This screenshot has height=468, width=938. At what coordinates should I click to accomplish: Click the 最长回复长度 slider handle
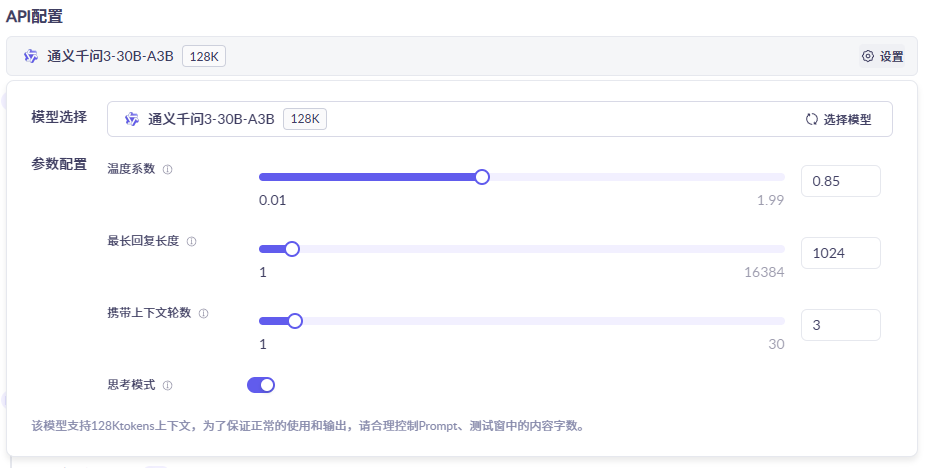tap(292, 249)
